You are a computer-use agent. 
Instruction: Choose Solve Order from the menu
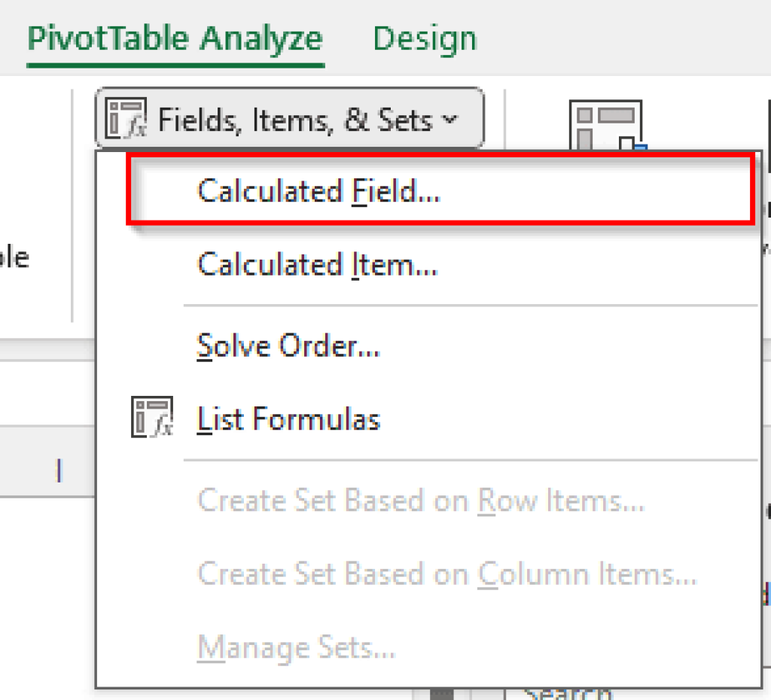point(288,345)
